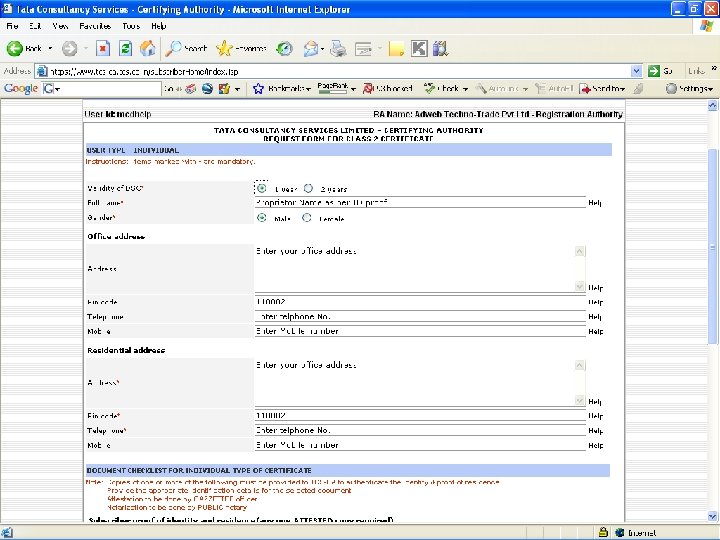Select Female gender radio button
This screenshot has width=720, height=540.
[x=307, y=218]
